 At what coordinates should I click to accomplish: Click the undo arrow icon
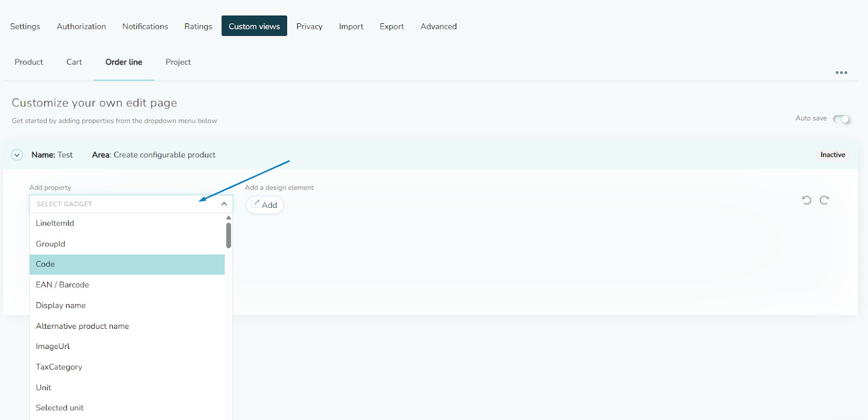[x=807, y=200]
